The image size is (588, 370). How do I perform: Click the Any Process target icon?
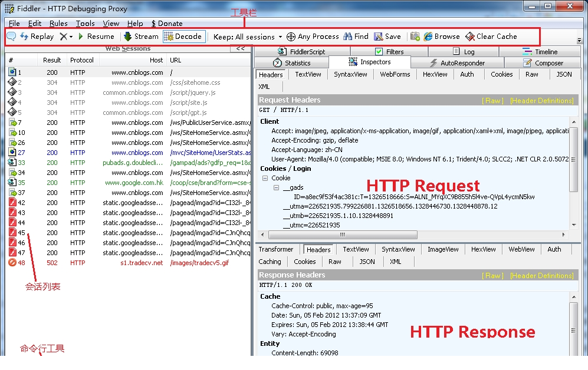point(291,37)
